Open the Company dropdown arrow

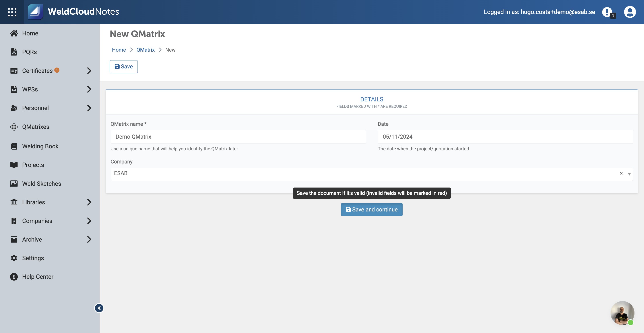pyautogui.click(x=629, y=174)
